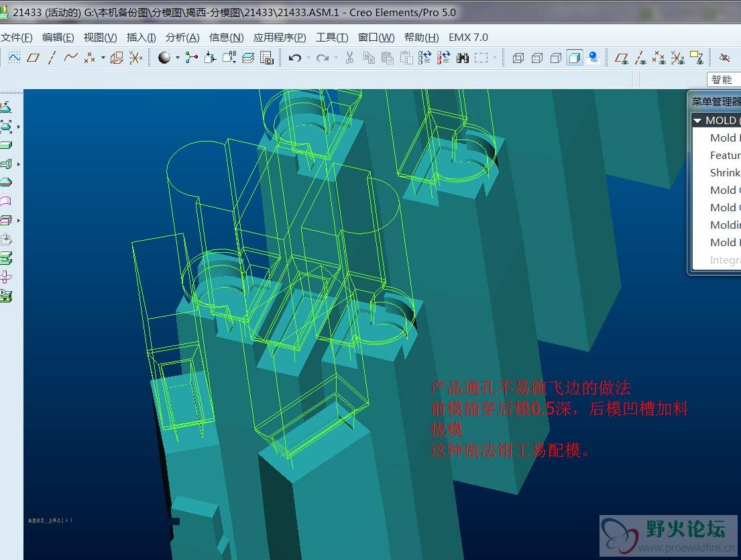Switch to wireframe display mode
This screenshot has height=560, width=741.
(x=518, y=58)
